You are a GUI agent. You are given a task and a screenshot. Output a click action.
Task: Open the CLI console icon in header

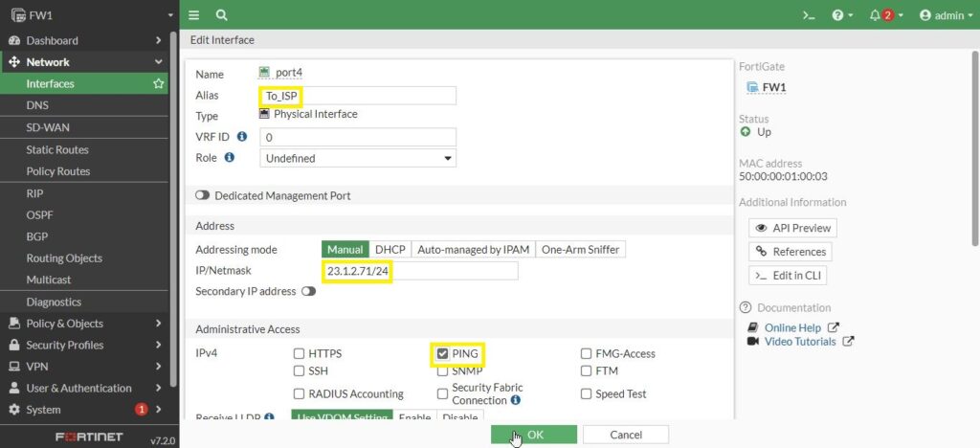(809, 15)
